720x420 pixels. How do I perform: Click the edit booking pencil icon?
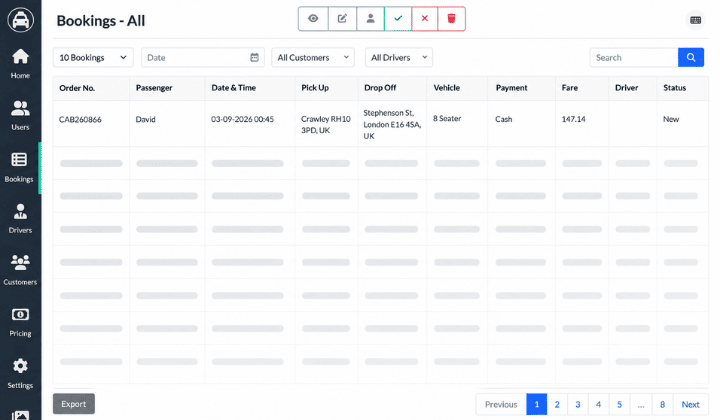pos(342,19)
